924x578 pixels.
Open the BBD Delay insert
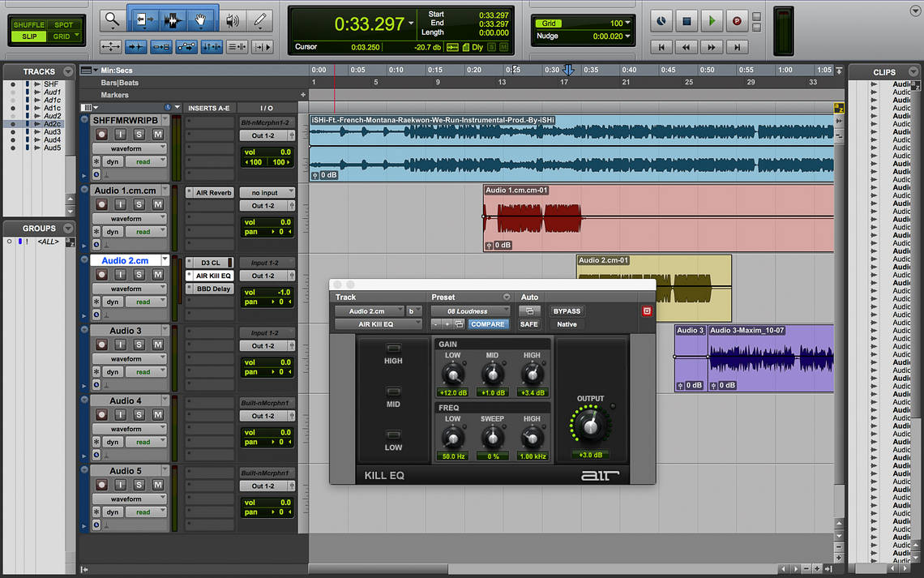coord(213,289)
